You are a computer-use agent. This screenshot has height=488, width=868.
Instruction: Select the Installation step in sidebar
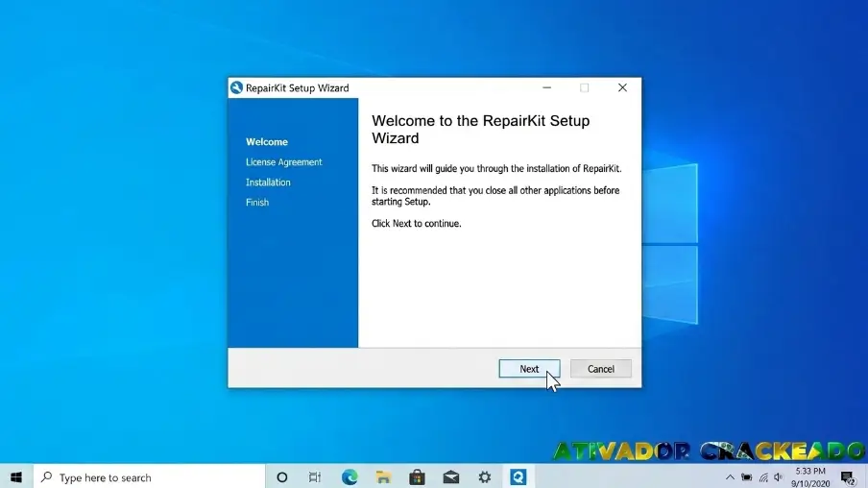(268, 183)
